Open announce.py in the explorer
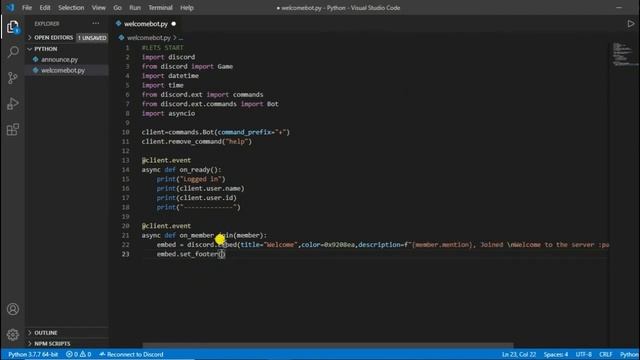640x360 pixels. tap(60, 60)
